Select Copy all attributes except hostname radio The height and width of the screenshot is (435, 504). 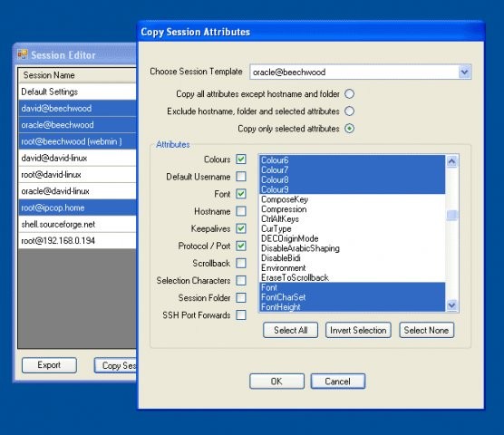(x=349, y=94)
